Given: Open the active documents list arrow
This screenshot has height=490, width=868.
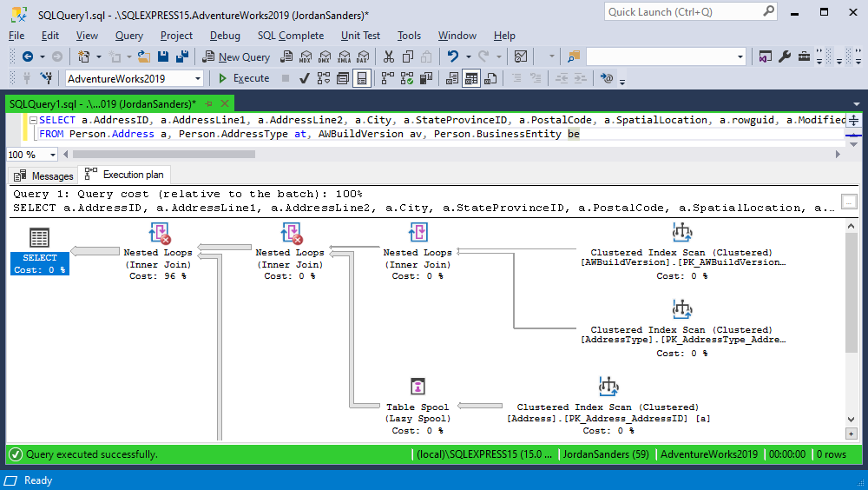Looking at the screenshot, I should 857,104.
